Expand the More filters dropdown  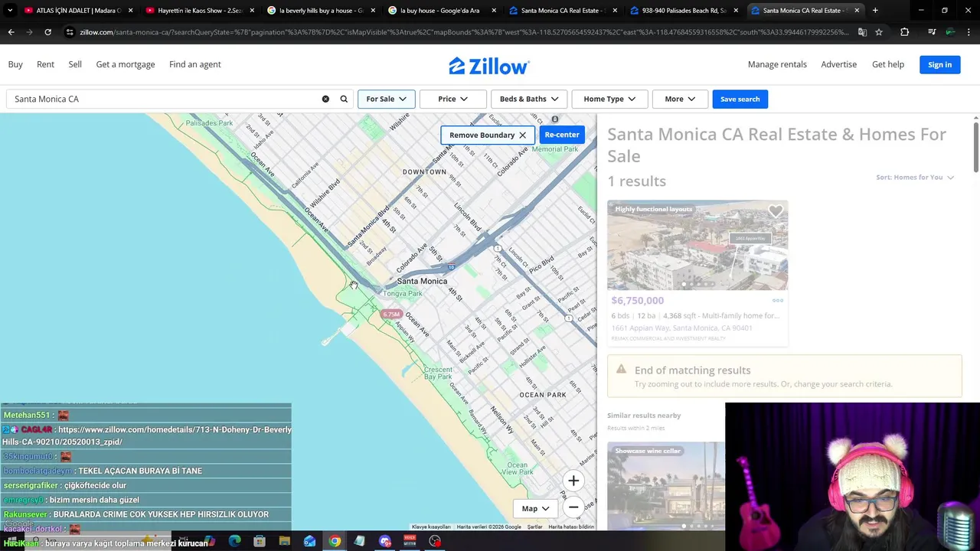click(680, 99)
